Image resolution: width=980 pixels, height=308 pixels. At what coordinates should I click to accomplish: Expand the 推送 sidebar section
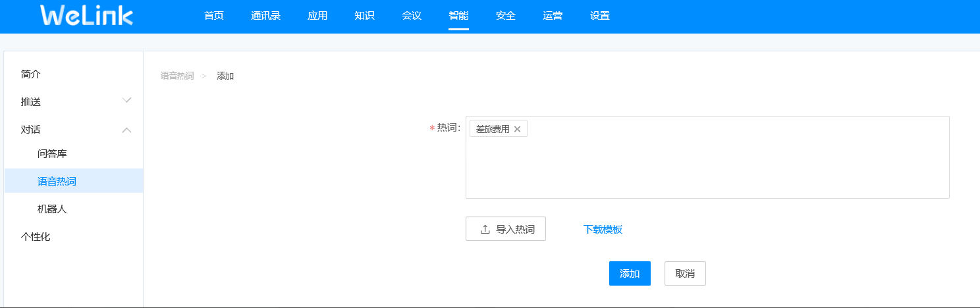click(x=127, y=101)
